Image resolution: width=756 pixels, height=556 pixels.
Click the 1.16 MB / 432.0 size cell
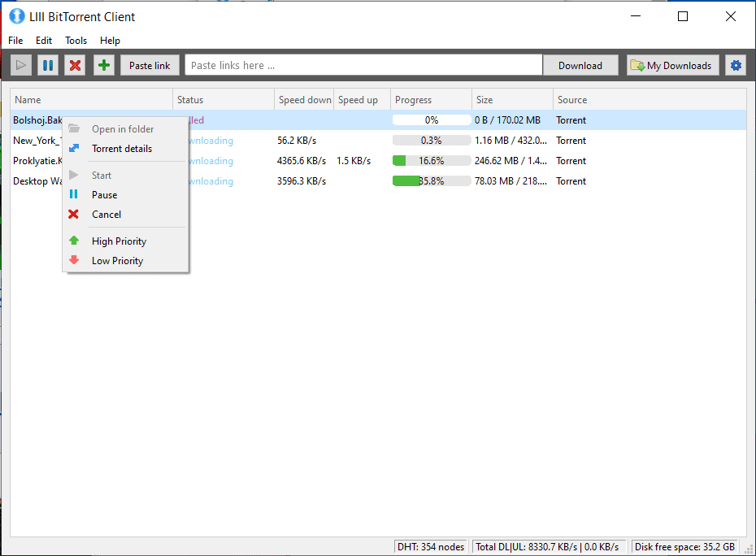pyautogui.click(x=511, y=141)
